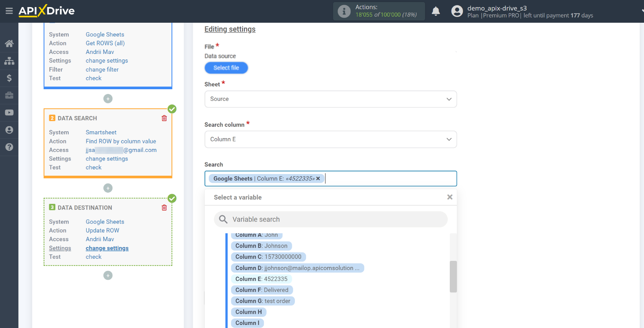Select variable Column D email
This screenshot has width=644, height=328.
click(297, 268)
